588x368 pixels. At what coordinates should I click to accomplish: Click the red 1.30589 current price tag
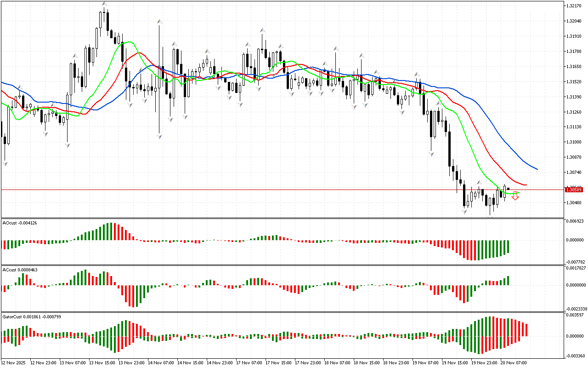pos(574,190)
